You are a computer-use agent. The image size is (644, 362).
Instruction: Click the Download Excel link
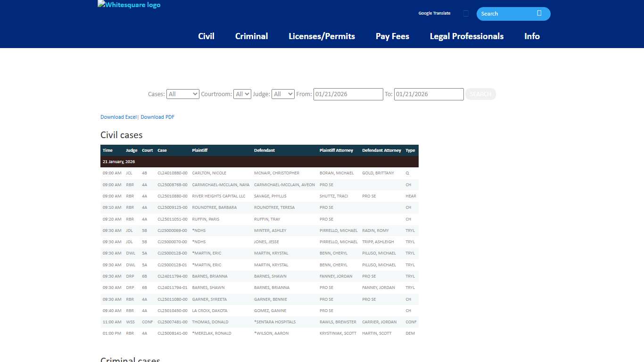pos(118,117)
